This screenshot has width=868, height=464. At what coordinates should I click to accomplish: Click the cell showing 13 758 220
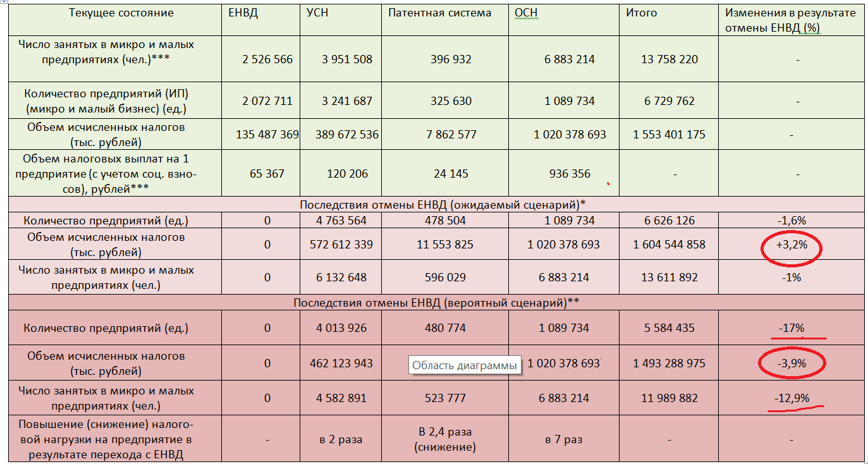click(x=669, y=59)
